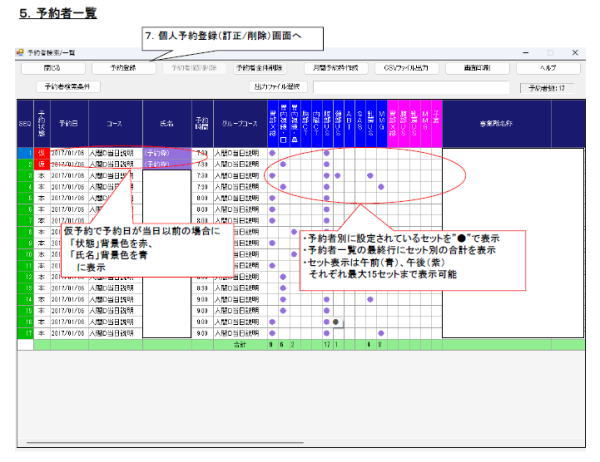Screen dimensions: 600x462
Task: Click the red 仮 status cell in row 1
Action: (x=42, y=153)
